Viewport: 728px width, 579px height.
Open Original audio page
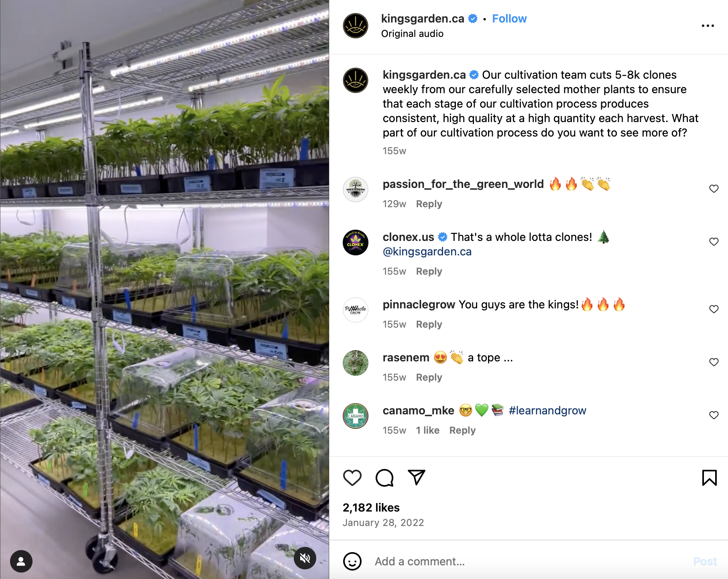click(x=412, y=34)
